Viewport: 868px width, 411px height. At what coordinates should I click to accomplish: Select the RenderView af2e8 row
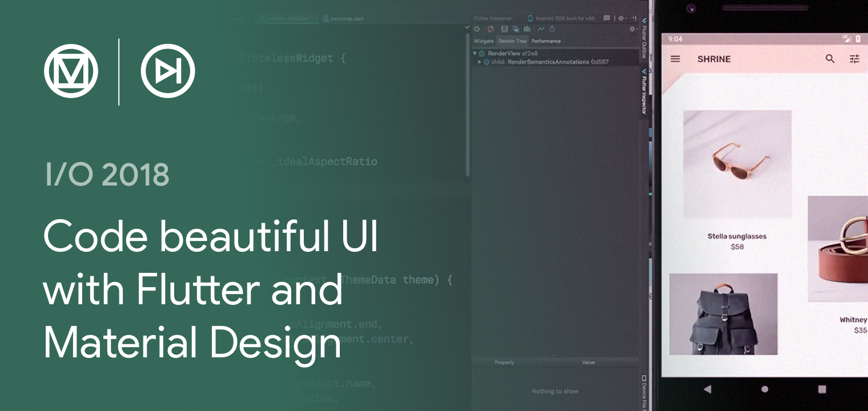(x=555, y=53)
